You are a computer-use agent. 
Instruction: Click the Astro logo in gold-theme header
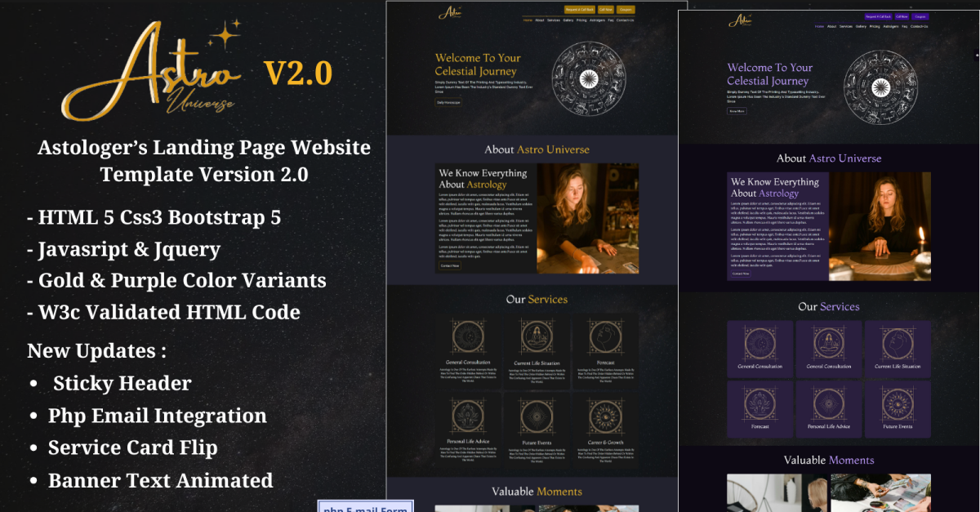(x=449, y=12)
